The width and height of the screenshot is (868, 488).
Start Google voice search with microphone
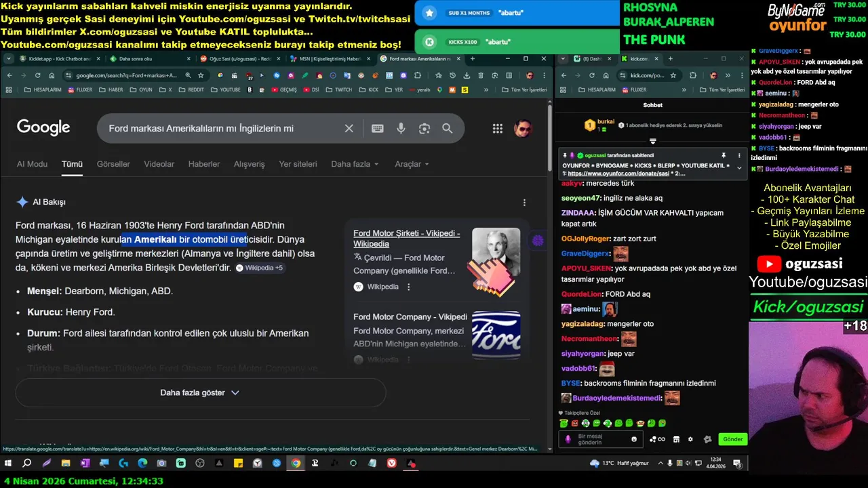point(401,128)
